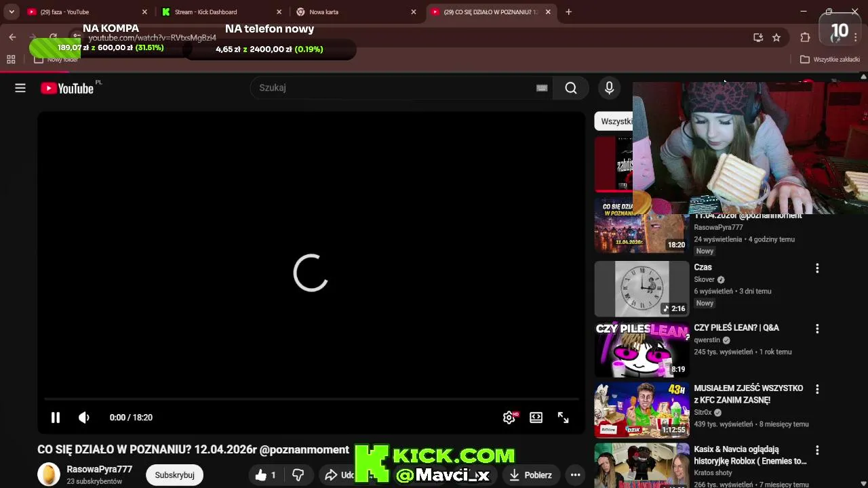This screenshot has height=488, width=868.
Task: Open the CZY PIŁEŚ LEAN? Q&A title
Action: tap(736, 327)
